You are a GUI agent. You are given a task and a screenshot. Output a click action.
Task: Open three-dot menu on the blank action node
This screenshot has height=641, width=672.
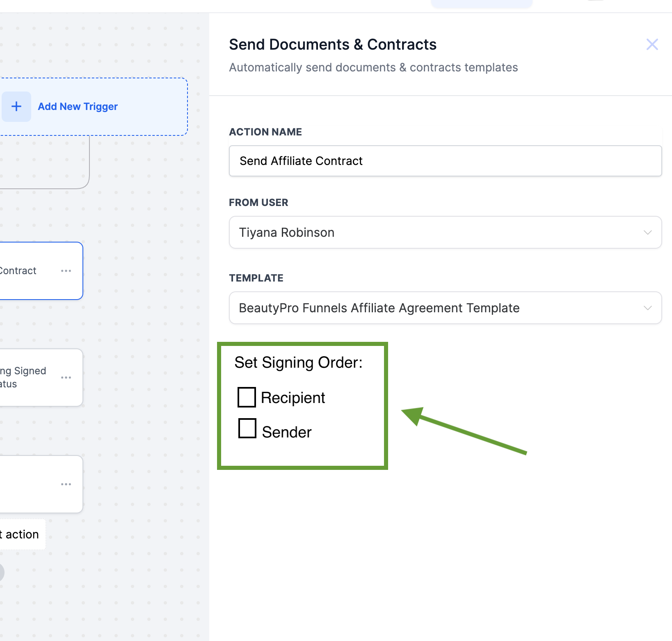pyautogui.click(x=66, y=484)
